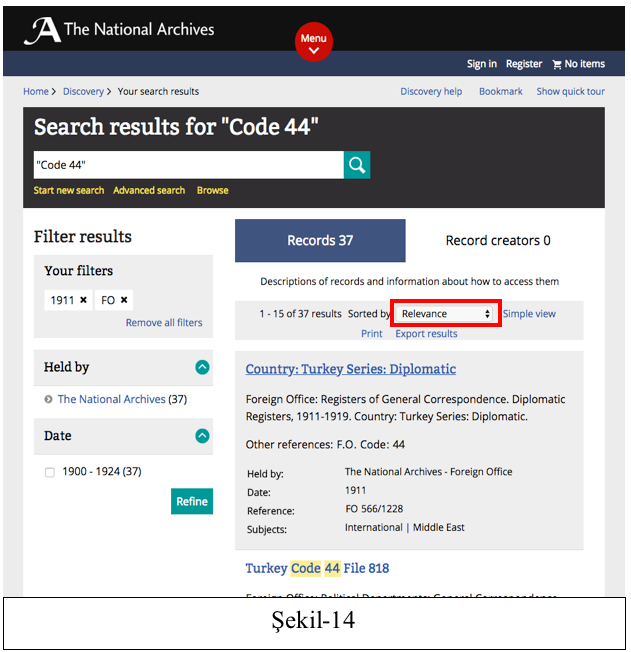The image size is (631, 652).
Task: Switch to the Record creators 0 tab
Action: pyautogui.click(x=498, y=240)
